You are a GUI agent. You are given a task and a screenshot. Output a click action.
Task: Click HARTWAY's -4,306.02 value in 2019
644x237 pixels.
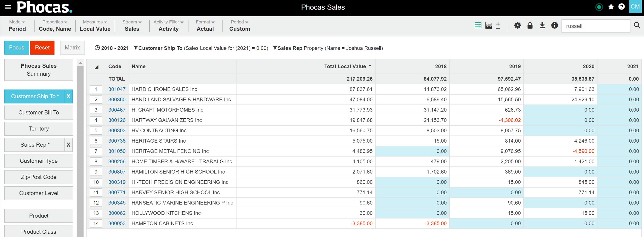pyautogui.click(x=509, y=120)
